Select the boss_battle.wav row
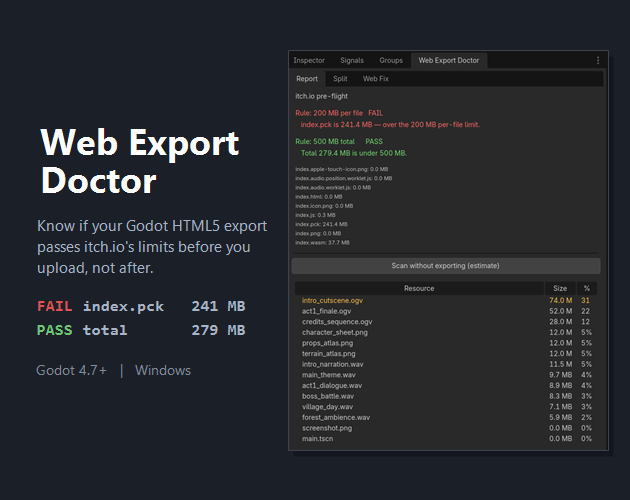This screenshot has width=630, height=500. point(446,396)
